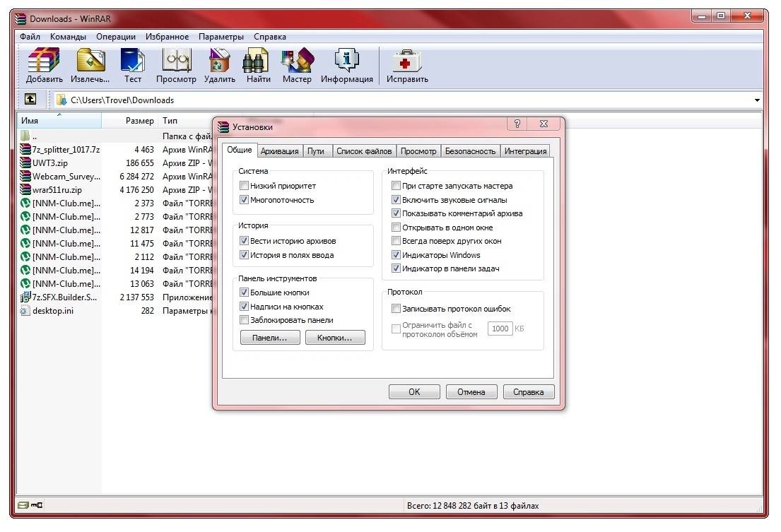Open the Операции menu

(115, 36)
